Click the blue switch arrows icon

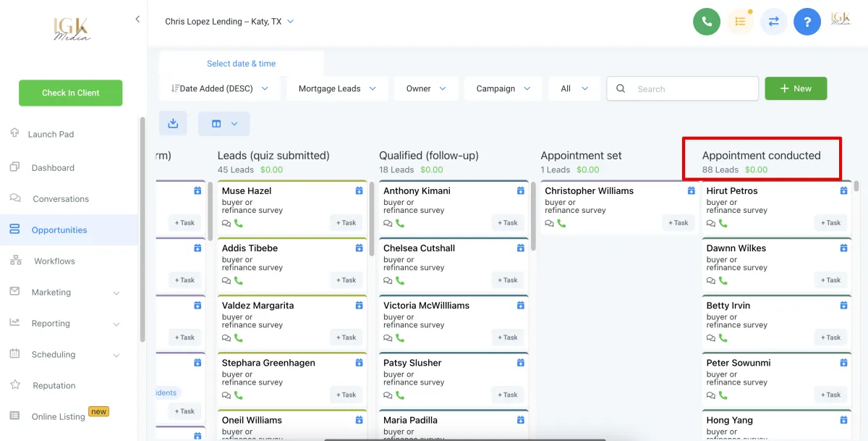point(773,22)
